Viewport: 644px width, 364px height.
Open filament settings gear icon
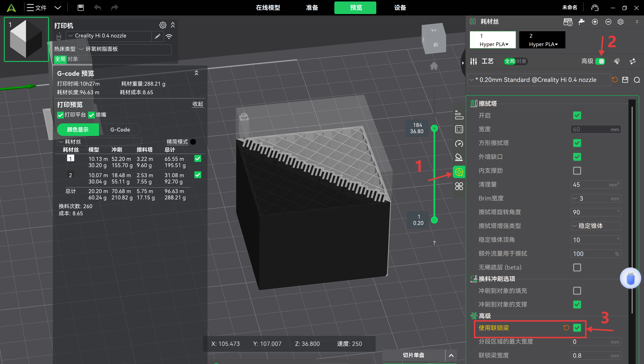click(x=621, y=22)
